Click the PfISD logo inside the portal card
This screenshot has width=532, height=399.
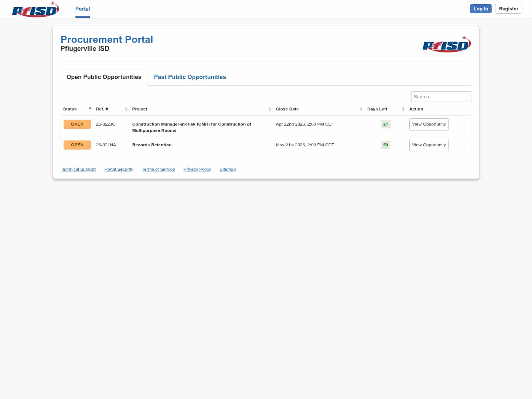tap(447, 45)
